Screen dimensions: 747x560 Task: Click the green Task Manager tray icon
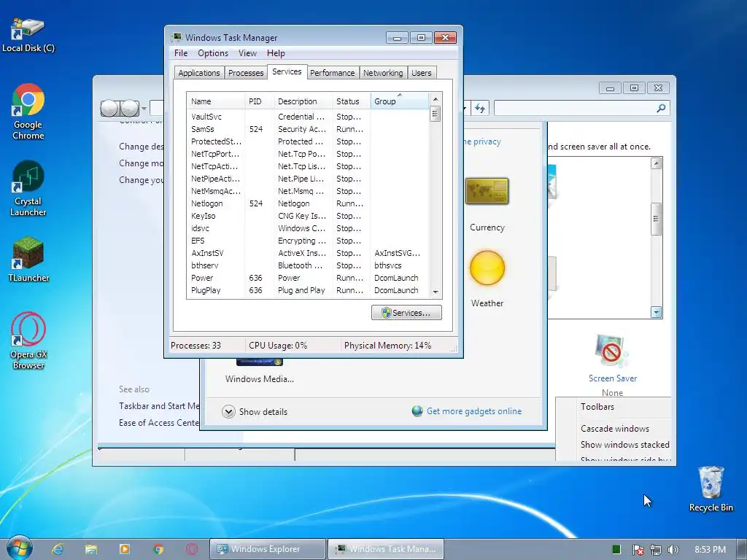616,550
